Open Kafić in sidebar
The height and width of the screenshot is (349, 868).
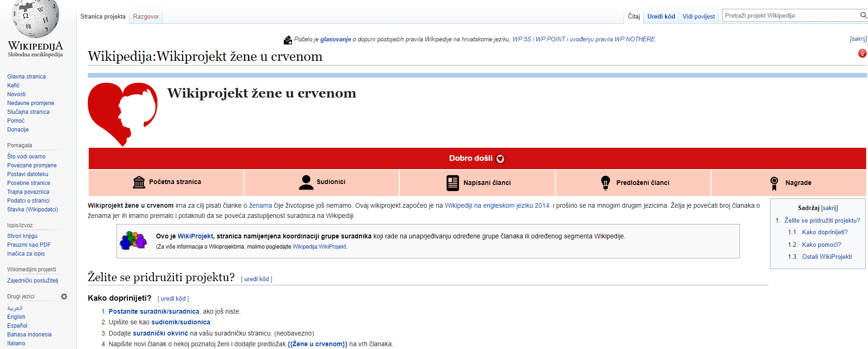(x=13, y=86)
